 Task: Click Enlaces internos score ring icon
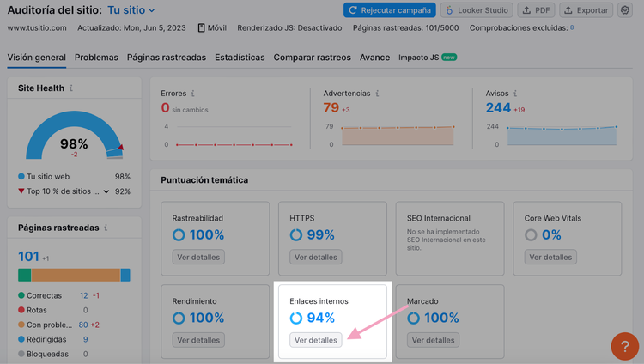coord(296,318)
